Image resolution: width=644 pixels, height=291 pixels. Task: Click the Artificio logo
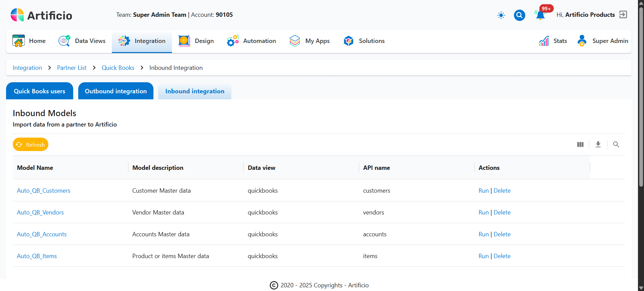tap(41, 15)
